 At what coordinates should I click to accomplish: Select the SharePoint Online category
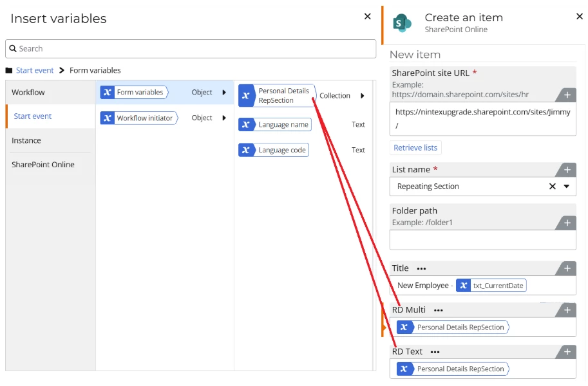(50, 164)
